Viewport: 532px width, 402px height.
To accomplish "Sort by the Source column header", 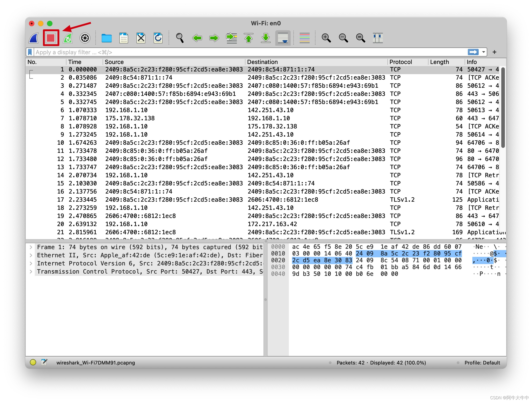I will (174, 62).
